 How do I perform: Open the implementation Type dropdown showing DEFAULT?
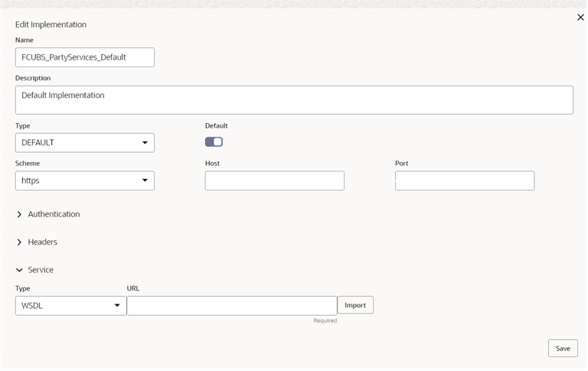[85, 142]
